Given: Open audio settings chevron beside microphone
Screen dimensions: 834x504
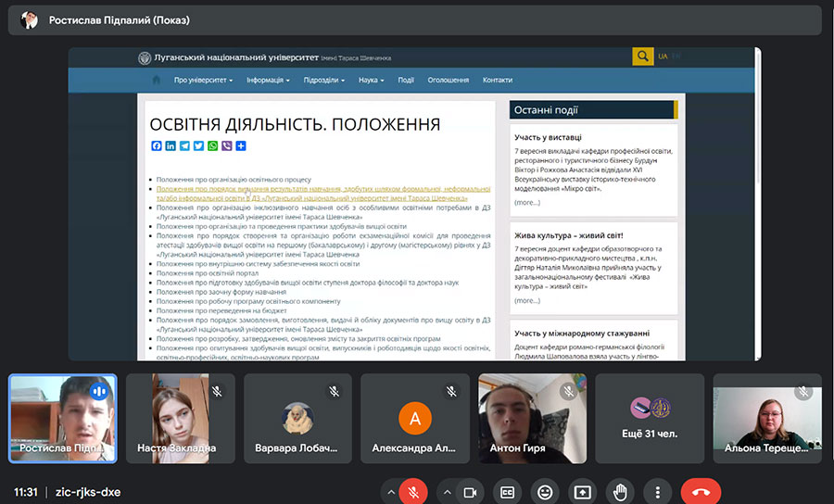Looking at the screenshot, I should click(391, 492).
